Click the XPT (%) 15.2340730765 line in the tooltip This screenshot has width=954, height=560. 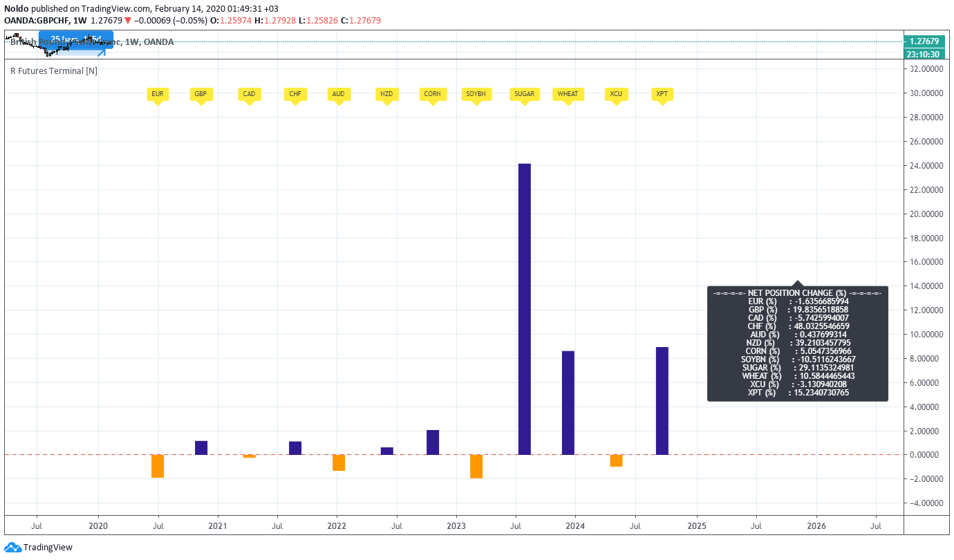[797, 393]
